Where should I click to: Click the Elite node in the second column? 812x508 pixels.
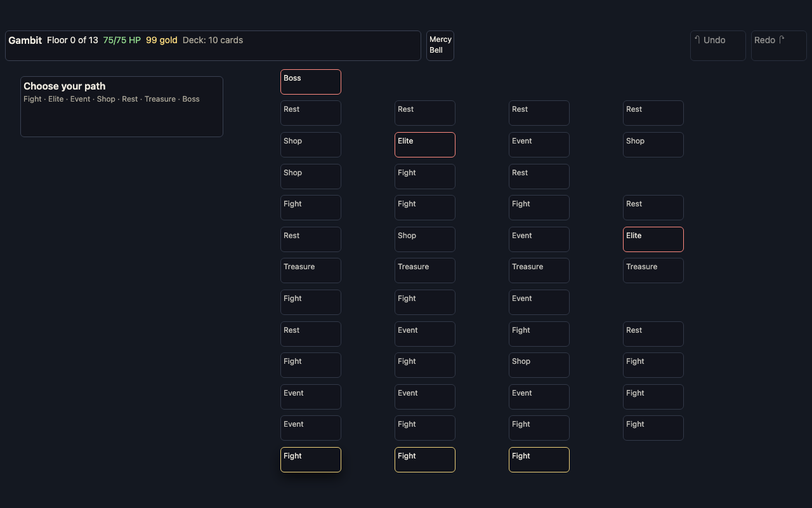tap(425, 145)
